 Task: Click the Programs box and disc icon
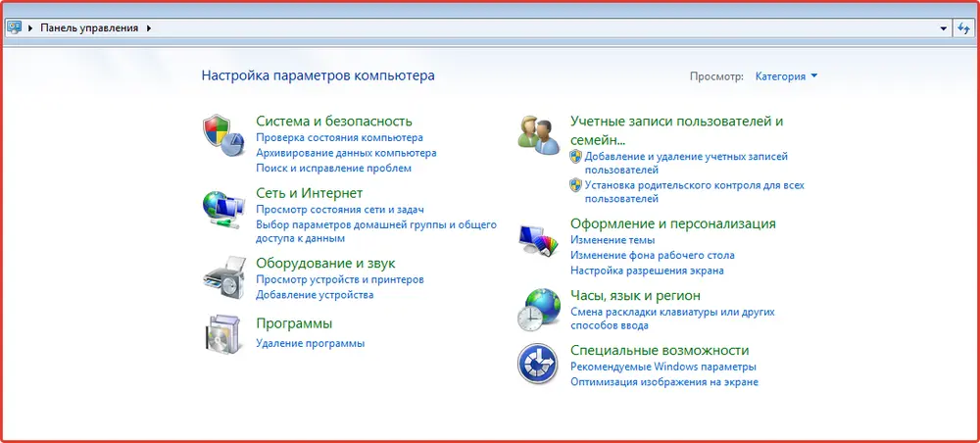(221, 334)
